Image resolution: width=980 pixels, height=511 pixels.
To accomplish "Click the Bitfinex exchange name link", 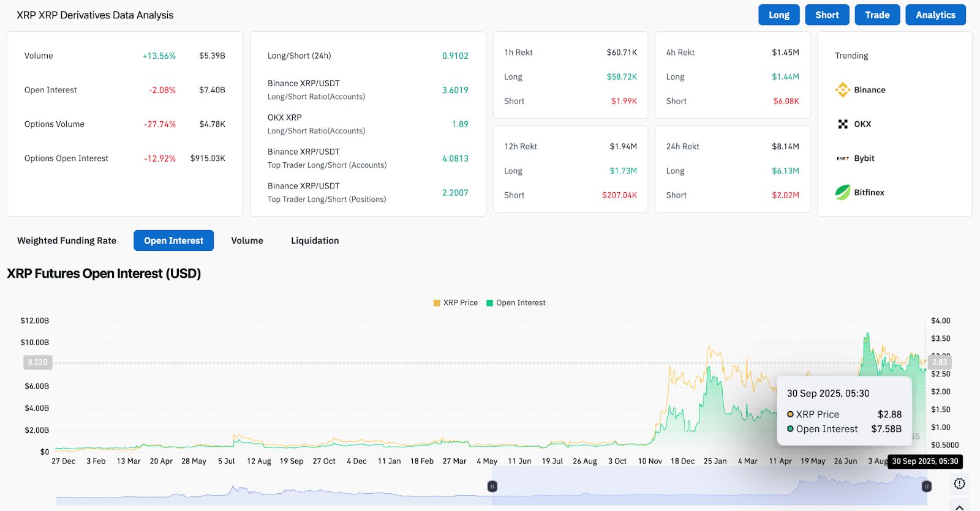I will [869, 193].
